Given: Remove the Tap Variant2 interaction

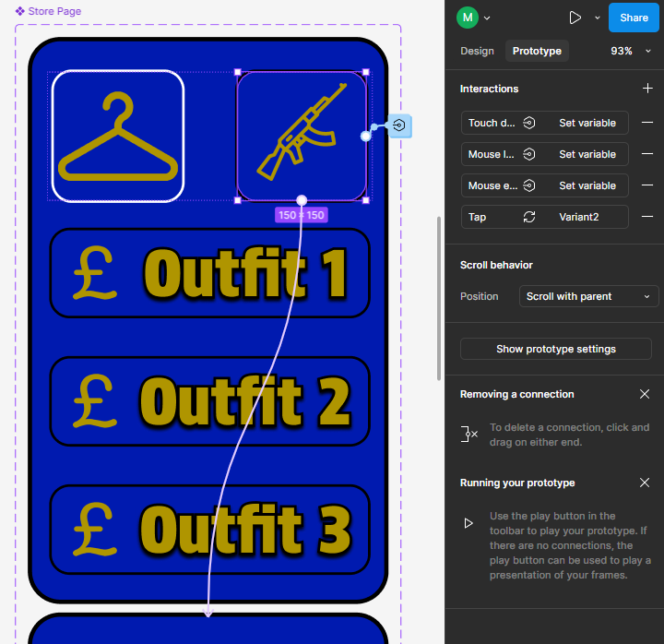Looking at the screenshot, I should click(647, 217).
